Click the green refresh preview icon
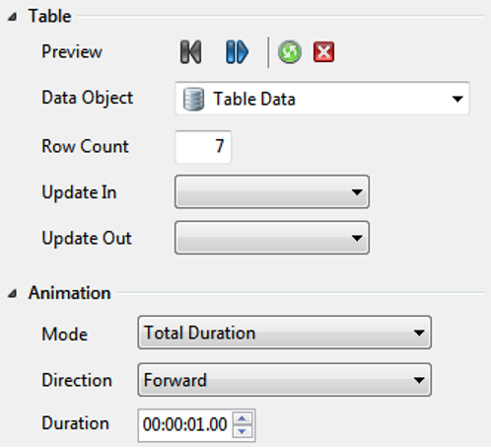 (x=290, y=51)
